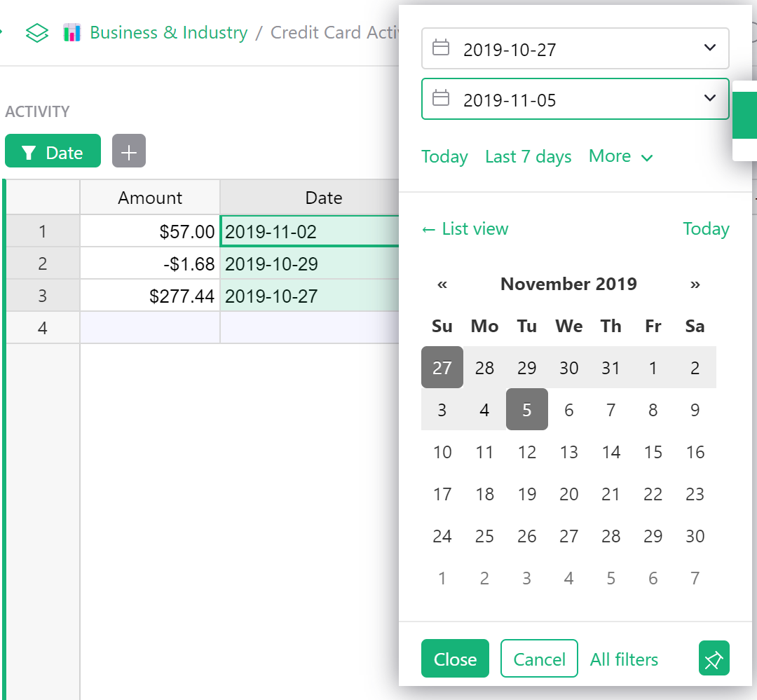This screenshot has height=700, width=757.
Task: Click the Cancel button
Action: 539,659
